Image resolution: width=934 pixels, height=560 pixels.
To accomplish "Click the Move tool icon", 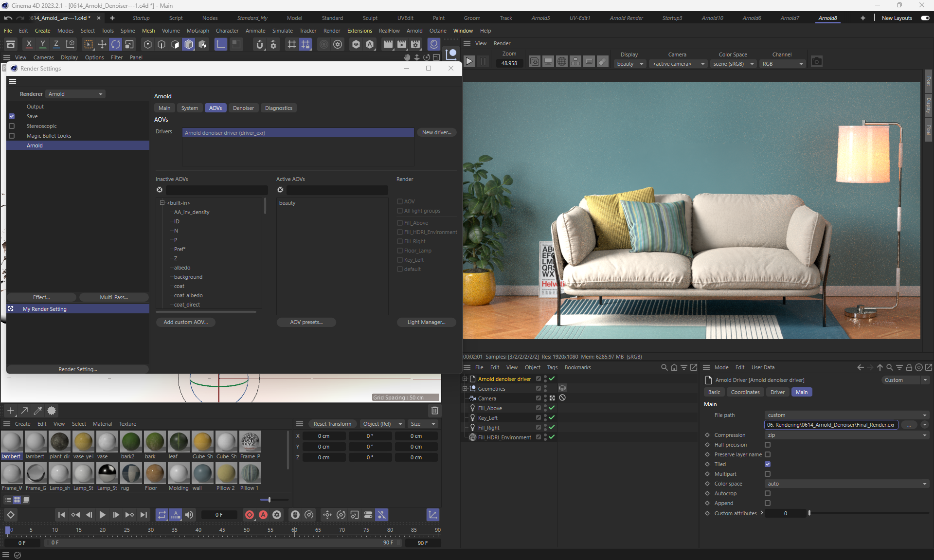I will 102,45.
